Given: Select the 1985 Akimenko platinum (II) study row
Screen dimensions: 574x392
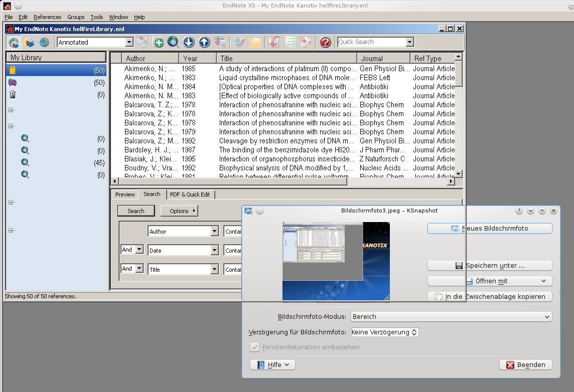Looking at the screenshot, I should (x=283, y=69).
